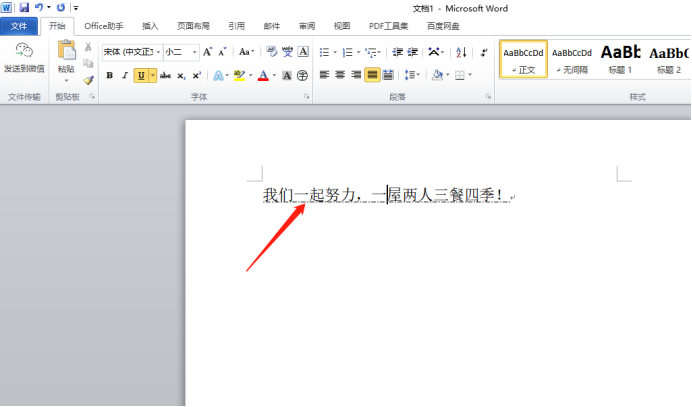The height and width of the screenshot is (407, 692).
Task: Switch to the 插入 tab
Action: pyautogui.click(x=150, y=26)
